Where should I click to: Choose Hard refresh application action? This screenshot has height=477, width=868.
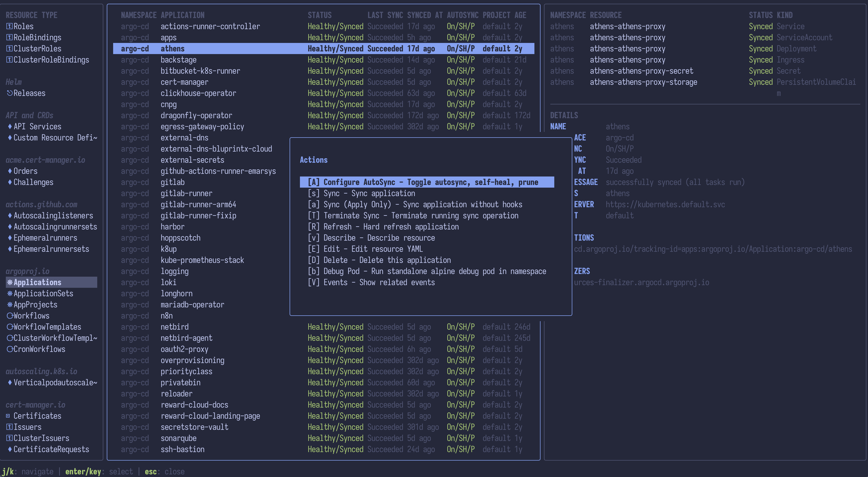point(383,227)
